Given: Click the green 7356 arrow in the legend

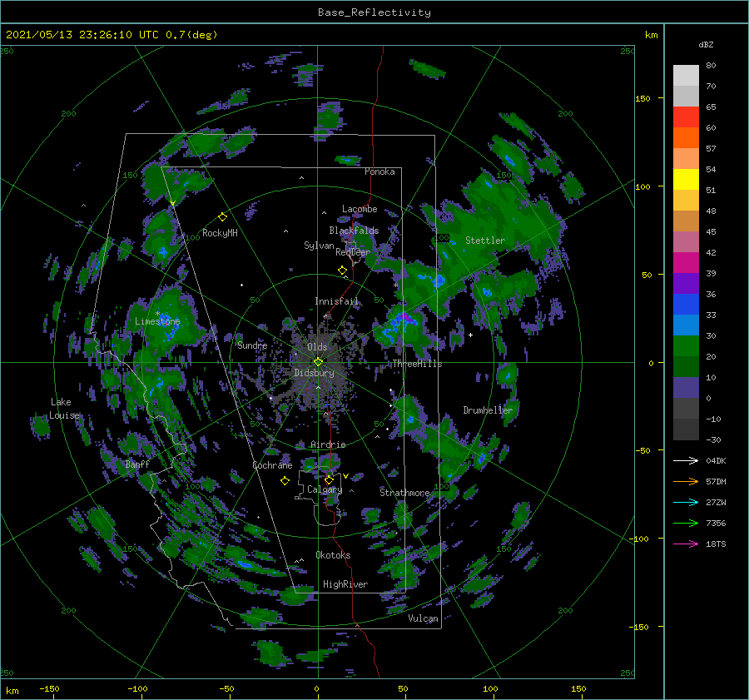Looking at the screenshot, I should click(x=686, y=524).
